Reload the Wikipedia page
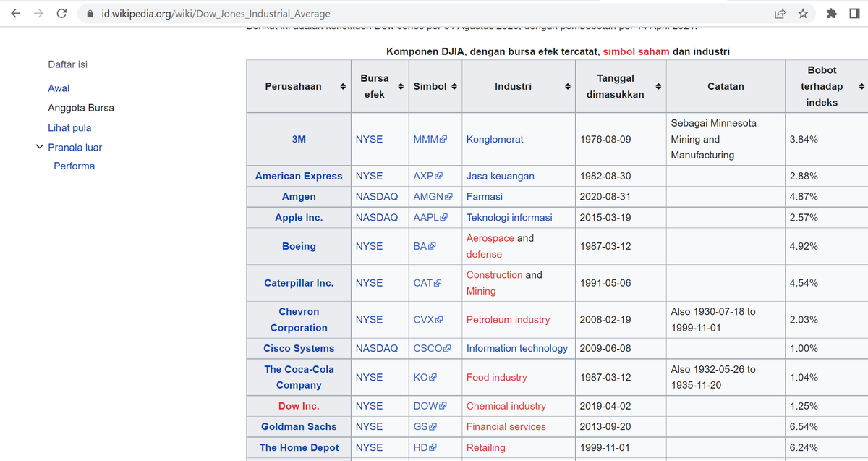This screenshot has height=461, width=868. click(x=62, y=13)
